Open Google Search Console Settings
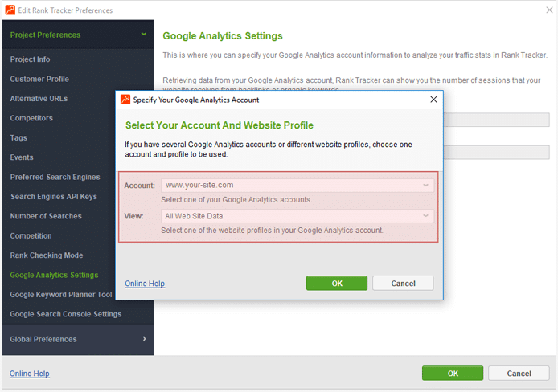 tap(66, 314)
